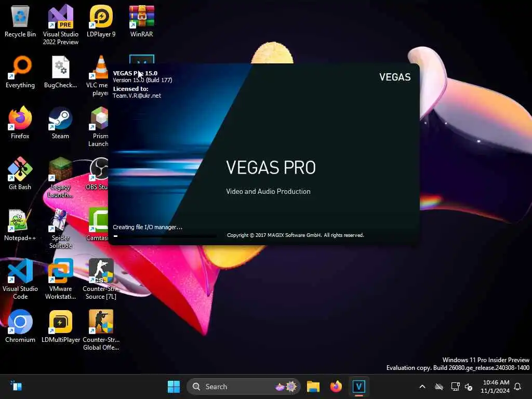Click the Legacy Launcher Minecraft icon
This screenshot has height=399, width=532.
point(60,177)
